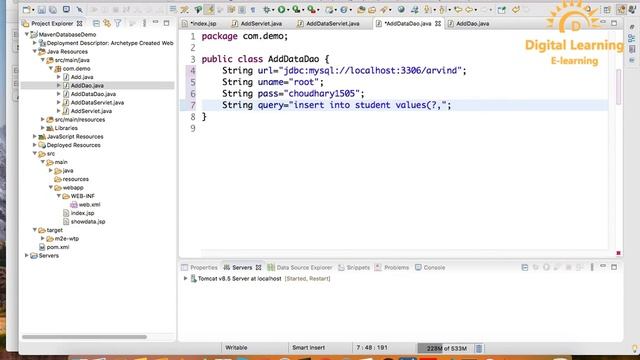This screenshot has height=360, width=640.
Task: Open the Console view tab
Action: [x=430, y=268]
